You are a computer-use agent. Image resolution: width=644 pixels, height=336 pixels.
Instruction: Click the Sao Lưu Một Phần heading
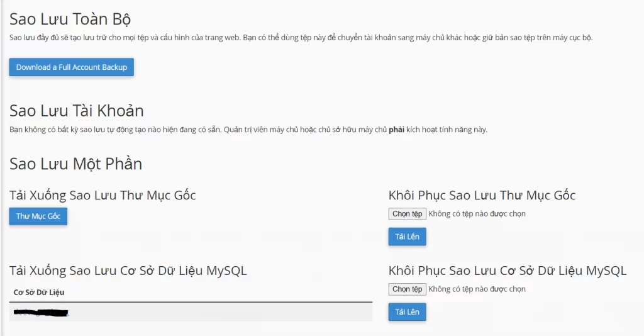tap(75, 164)
